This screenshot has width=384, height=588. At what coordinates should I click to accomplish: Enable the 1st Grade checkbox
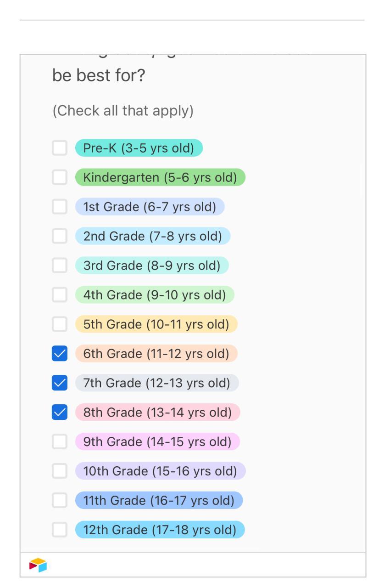click(60, 207)
